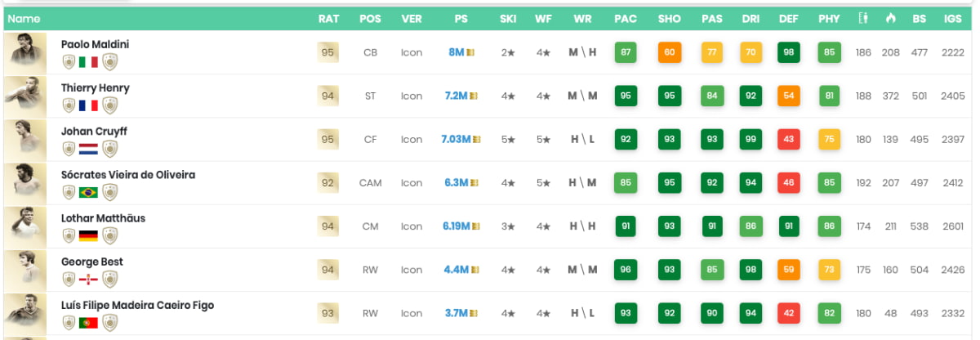Click Cruyff's red 43 DEF stat badge
The width and height of the screenshot is (980, 340).
click(x=789, y=139)
